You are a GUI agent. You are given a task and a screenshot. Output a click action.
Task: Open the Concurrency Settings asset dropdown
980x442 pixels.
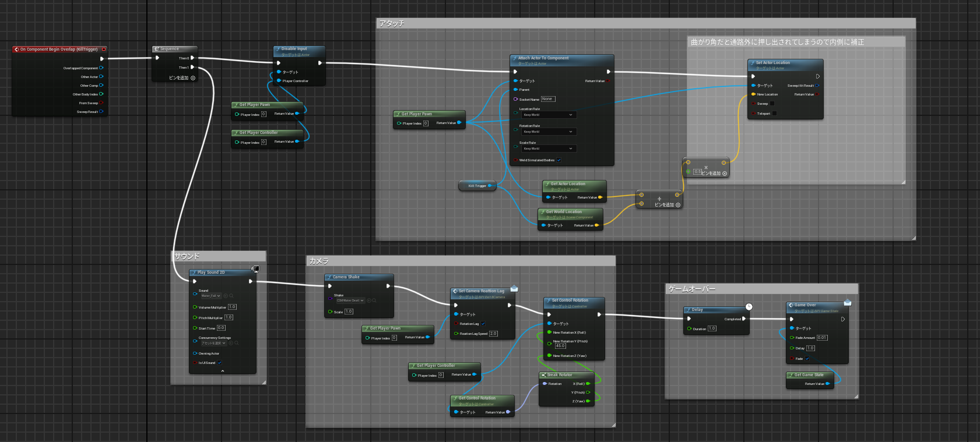point(214,343)
